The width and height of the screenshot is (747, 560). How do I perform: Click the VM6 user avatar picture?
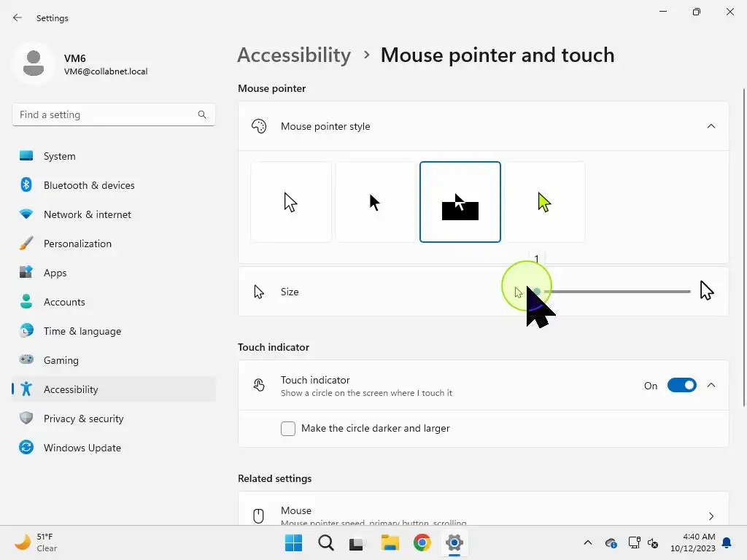point(34,63)
